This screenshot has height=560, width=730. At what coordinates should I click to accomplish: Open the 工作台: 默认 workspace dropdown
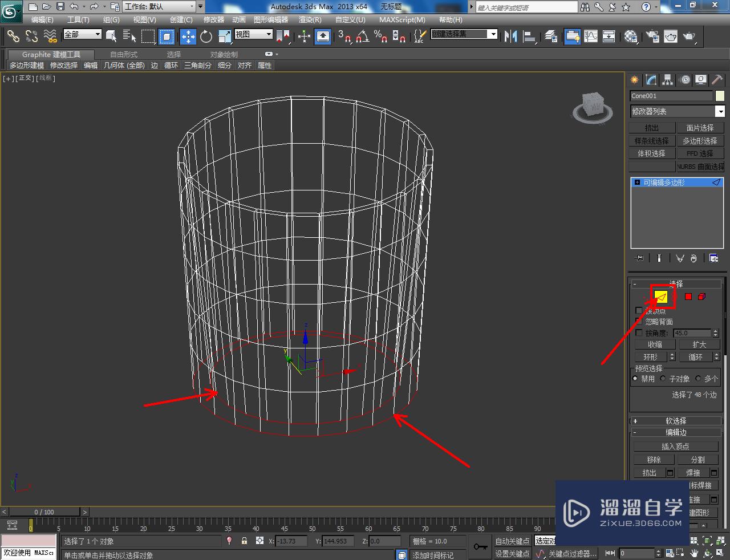click(159, 7)
